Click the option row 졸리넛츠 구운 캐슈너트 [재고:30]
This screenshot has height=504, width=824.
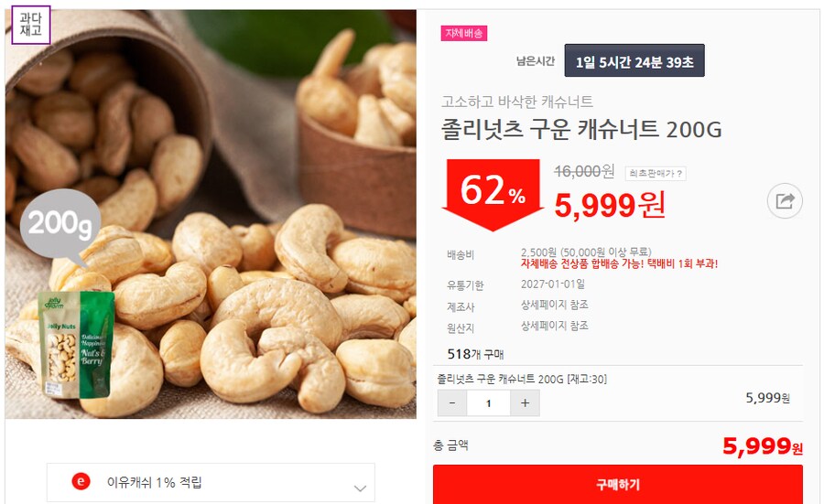tap(522, 379)
